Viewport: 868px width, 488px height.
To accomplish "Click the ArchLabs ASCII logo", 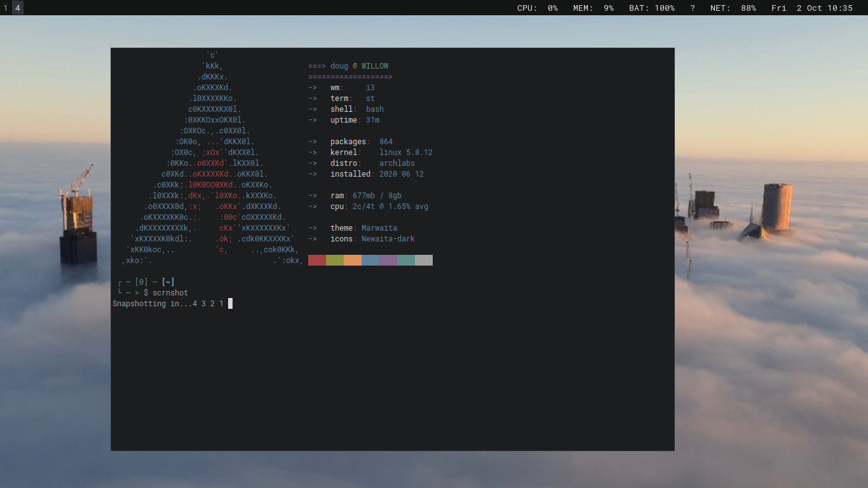I will point(212,158).
